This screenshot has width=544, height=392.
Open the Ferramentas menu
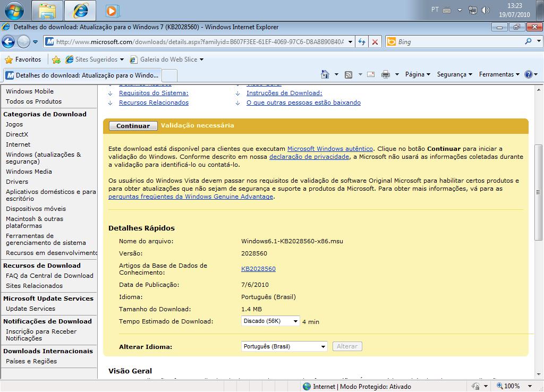pyautogui.click(x=499, y=74)
